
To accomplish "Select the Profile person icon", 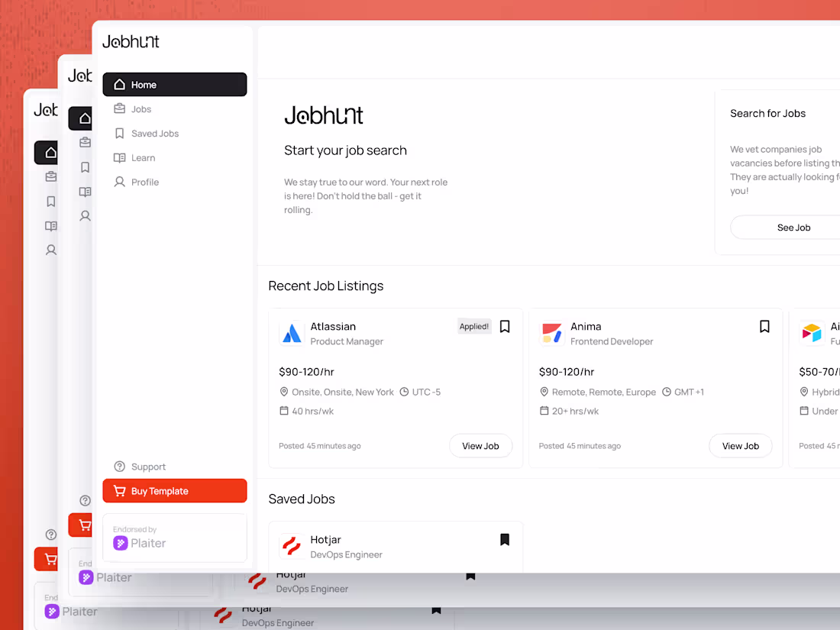I will point(119,182).
